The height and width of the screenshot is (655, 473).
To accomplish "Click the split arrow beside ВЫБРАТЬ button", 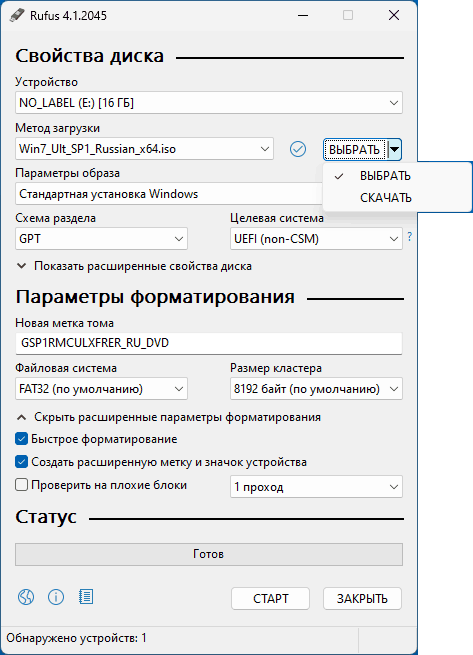I will pyautogui.click(x=394, y=150).
